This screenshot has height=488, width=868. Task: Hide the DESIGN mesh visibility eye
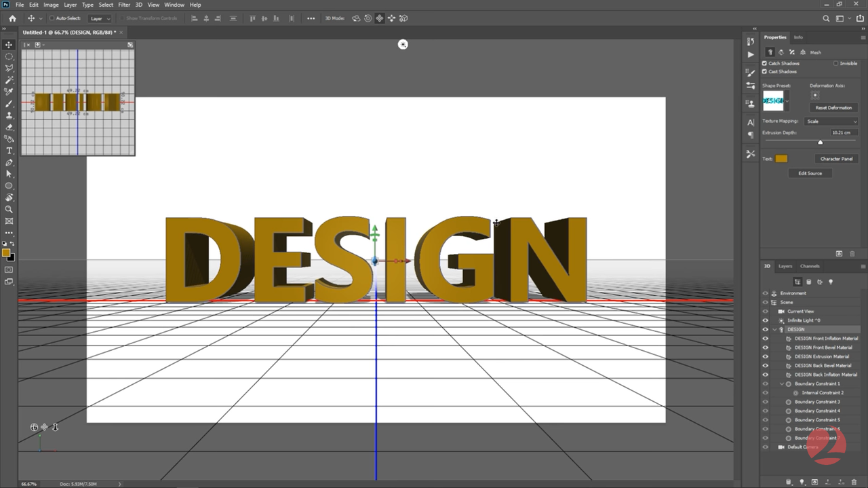click(x=766, y=329)
